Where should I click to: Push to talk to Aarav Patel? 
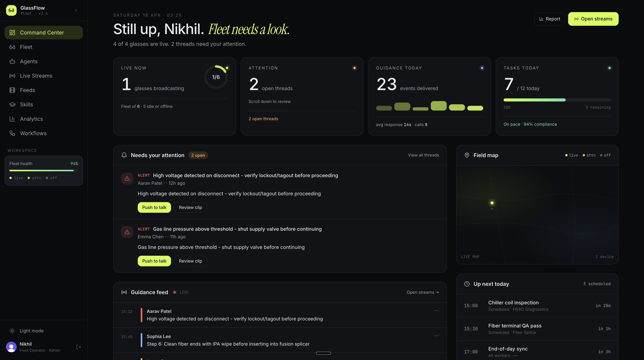coord(154,207)
